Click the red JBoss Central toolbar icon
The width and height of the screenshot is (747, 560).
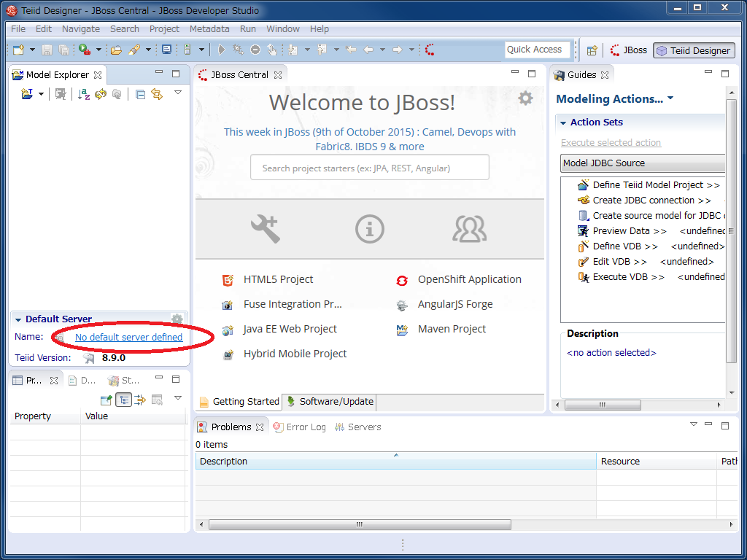(430, 50)
